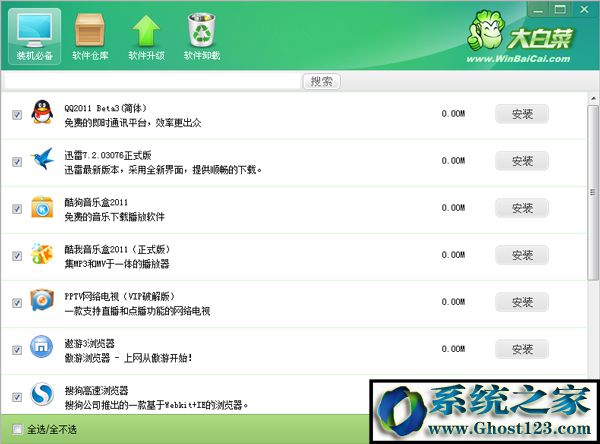Click the 大白菜 cabbage logo
600x444 pixels.
(520, 32)
